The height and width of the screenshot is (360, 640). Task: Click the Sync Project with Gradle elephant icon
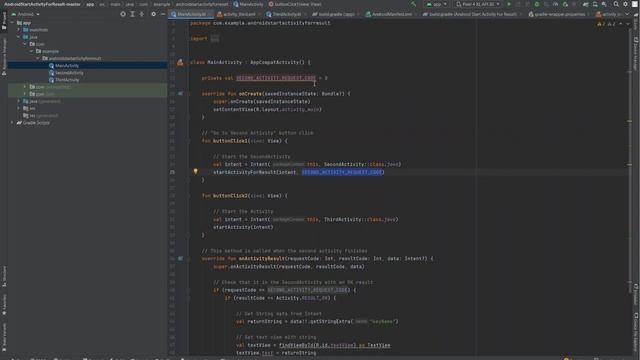(586, 4)
